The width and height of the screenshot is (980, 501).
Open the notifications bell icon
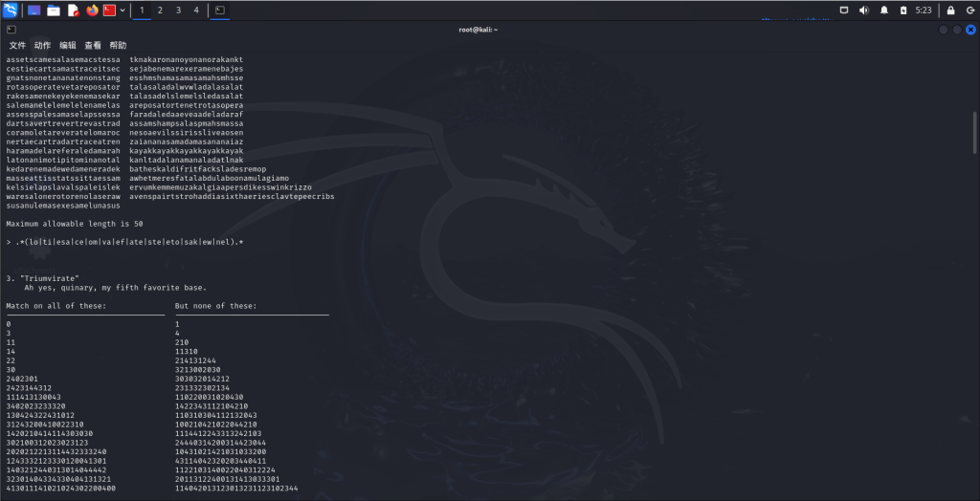884,11
